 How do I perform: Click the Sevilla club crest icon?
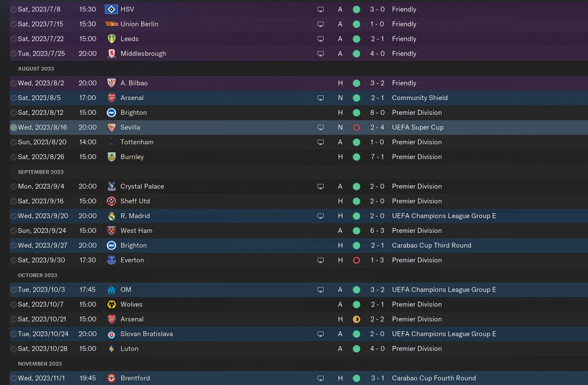[x=111, y=127]
